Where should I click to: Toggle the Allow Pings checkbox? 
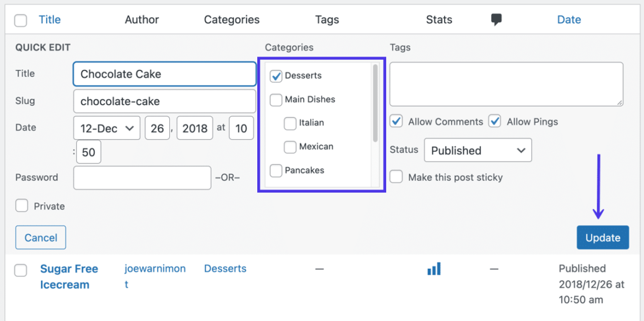495,121
